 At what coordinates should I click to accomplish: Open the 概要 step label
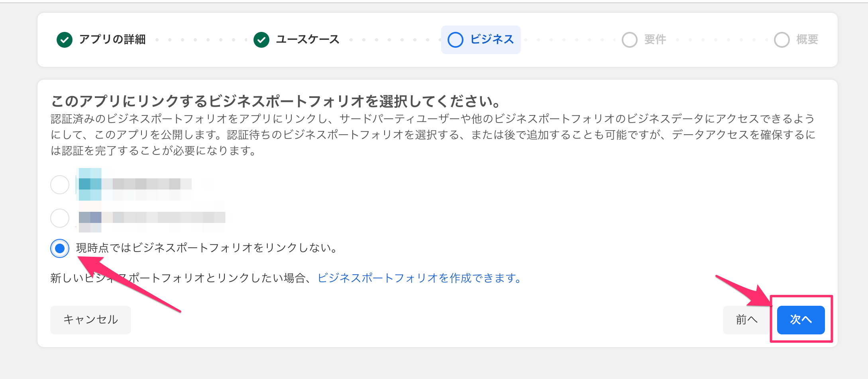(x=807, y=40)
